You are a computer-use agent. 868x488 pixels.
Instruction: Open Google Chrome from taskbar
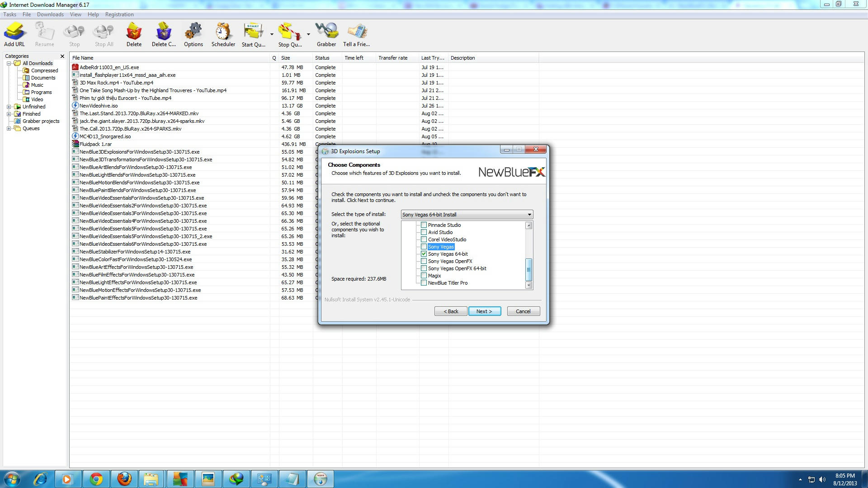96,479
